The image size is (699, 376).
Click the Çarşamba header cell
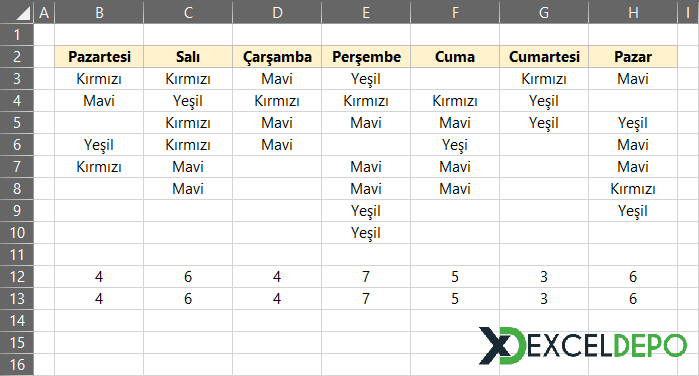(x=277, y=57)
